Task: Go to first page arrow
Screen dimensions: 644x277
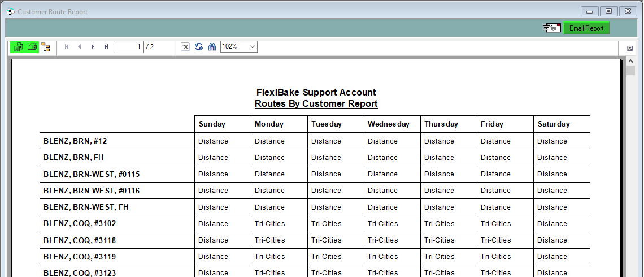Action: click(67, 47)
